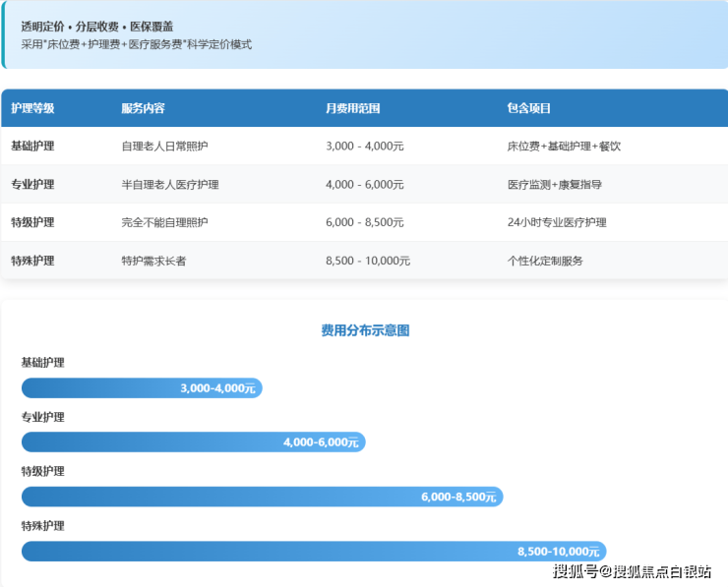Select the 半自理老人医疗护理 cell
728x587 pixels.
coord(170,184)
